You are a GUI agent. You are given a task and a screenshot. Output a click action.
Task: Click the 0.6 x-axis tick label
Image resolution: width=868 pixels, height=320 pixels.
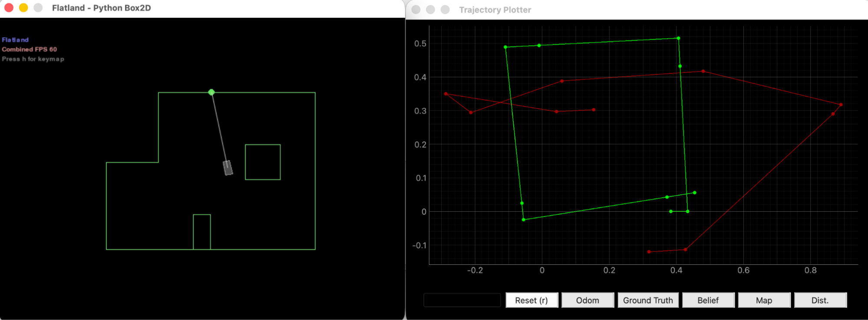click(743, 270)
